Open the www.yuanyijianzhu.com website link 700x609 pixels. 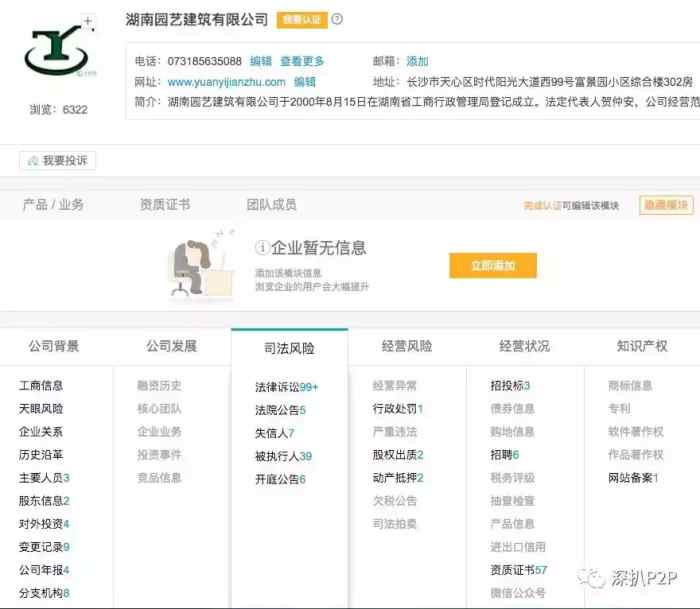[226, 82]
